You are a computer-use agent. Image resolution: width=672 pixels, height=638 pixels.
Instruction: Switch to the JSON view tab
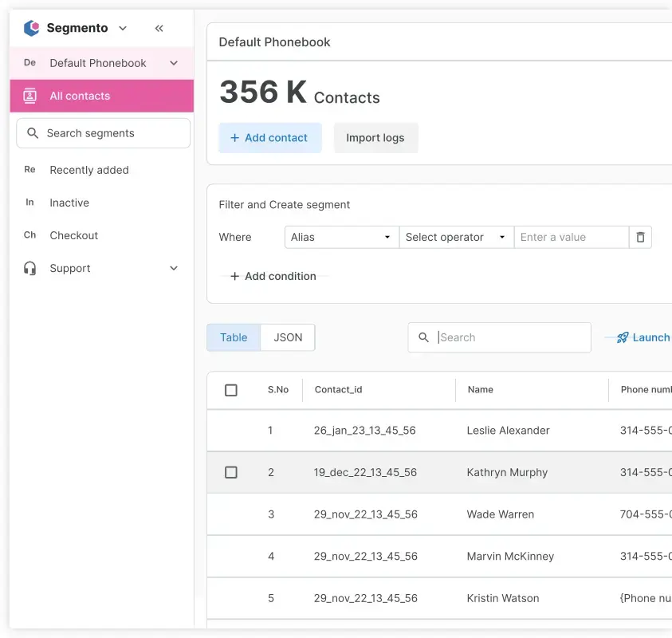point(288,337)
